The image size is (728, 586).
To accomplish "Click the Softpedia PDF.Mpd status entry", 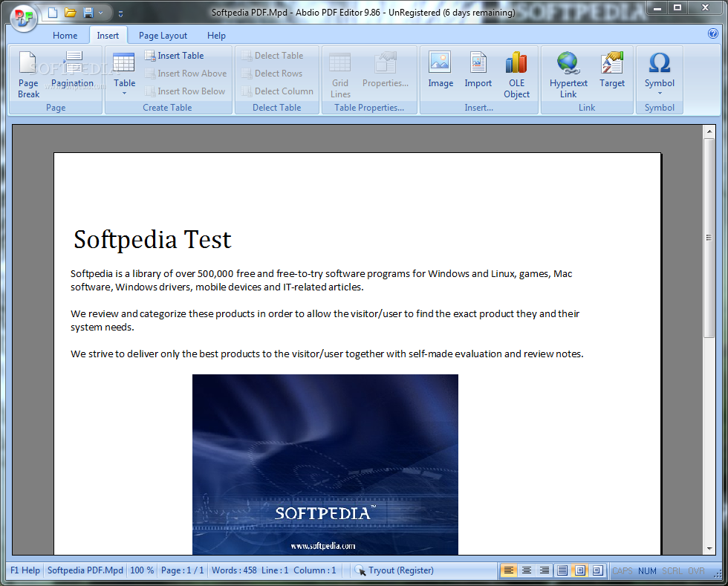I will click(x=85, y=570).
